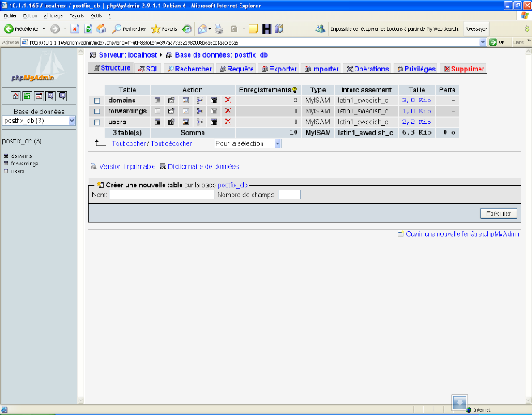Click the Internet Explorer Stop toolbar icon
The image size is (532, 415).
74,28
